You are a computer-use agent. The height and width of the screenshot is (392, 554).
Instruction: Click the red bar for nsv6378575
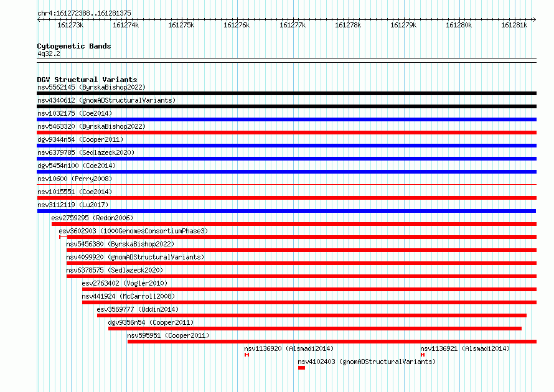pyautogui.click(x=301, y=276)
